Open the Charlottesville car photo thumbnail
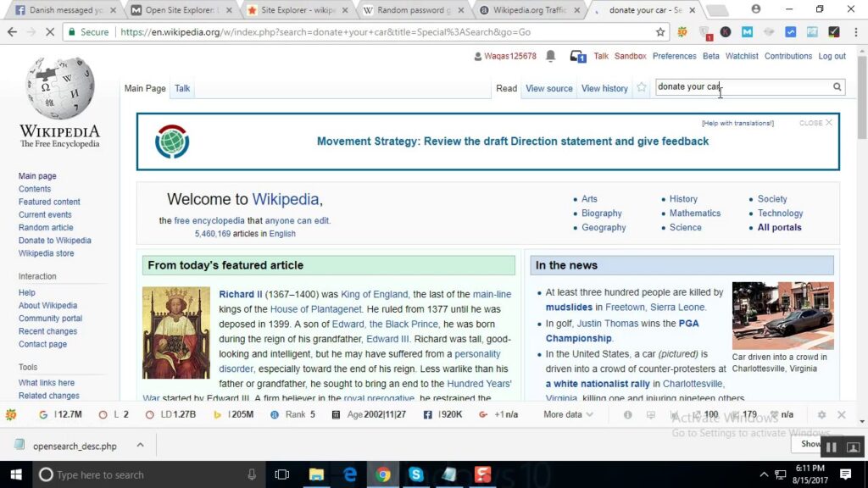Image resolution: width=868 pixels, height=488 pixels. (782, 315)
